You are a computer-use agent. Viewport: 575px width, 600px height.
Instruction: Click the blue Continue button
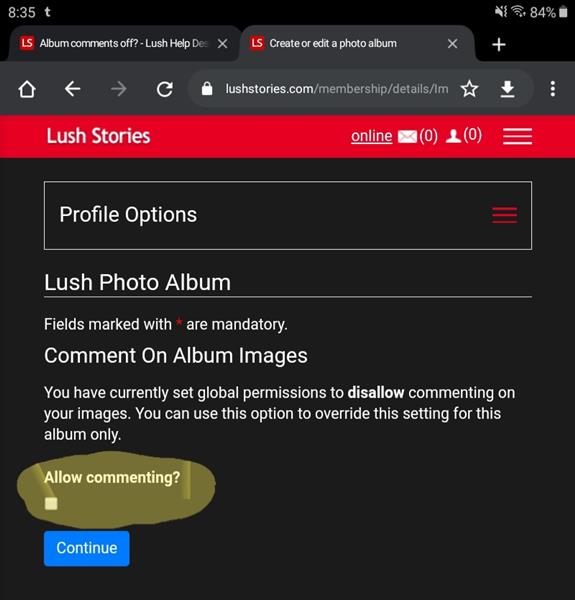point(86,548)
